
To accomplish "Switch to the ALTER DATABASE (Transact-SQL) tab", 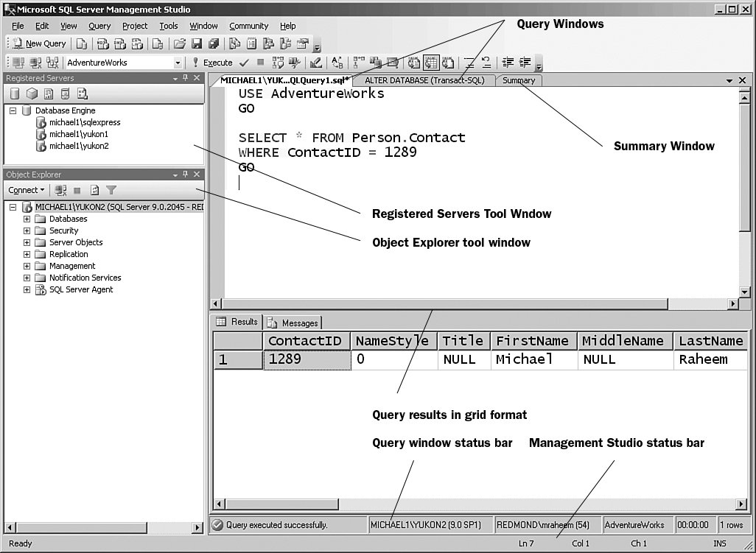I will tap(424, 80).
